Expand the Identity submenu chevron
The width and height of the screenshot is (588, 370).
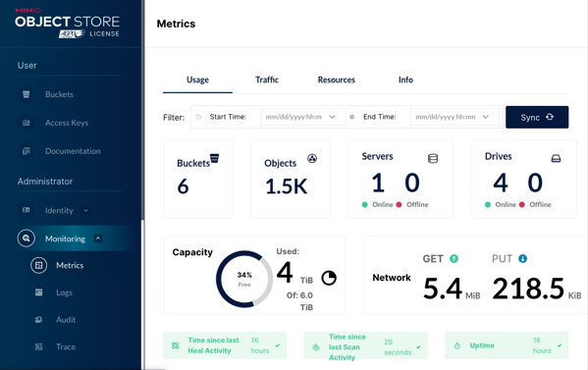(85, 210)
